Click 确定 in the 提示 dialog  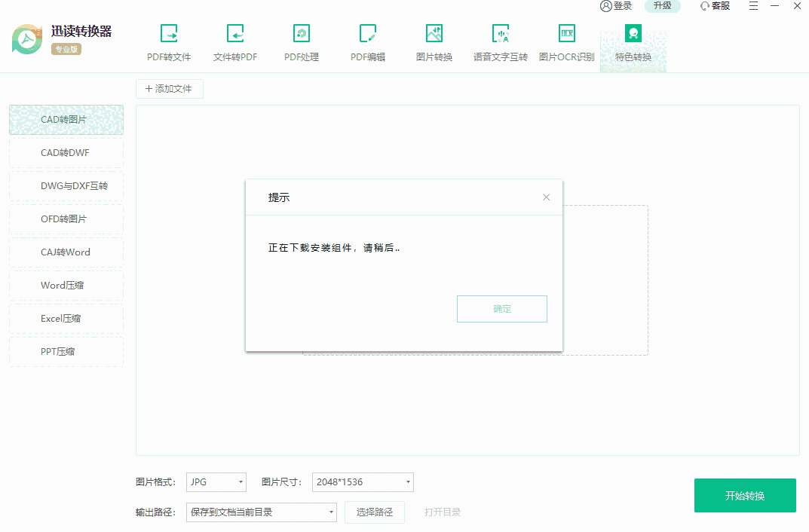(501, 309)
